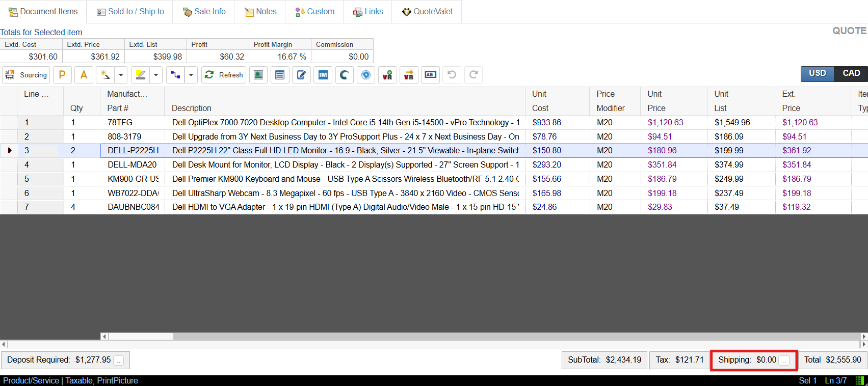868x386 pixels.
Task: Click the undo arrow icon
Action: [452, 75]
